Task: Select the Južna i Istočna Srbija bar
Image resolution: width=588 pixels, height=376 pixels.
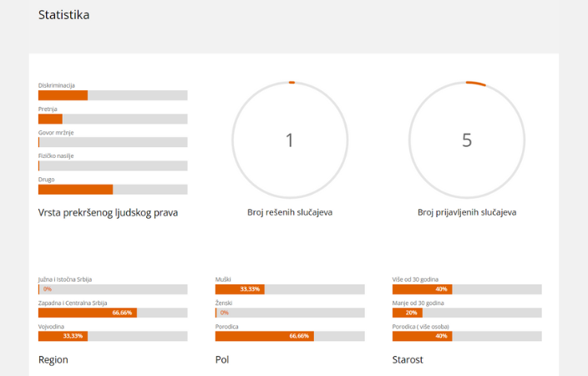Action: (x=113, y=289)
